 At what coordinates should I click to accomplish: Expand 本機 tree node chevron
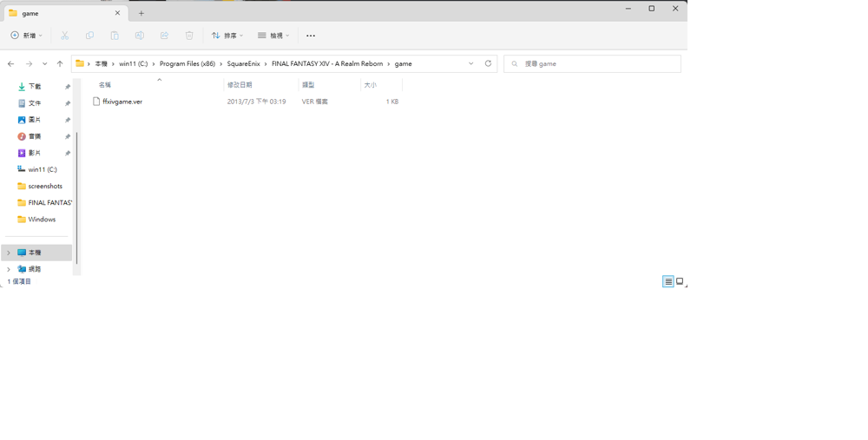pyautogui.click(x=9, y=253)
